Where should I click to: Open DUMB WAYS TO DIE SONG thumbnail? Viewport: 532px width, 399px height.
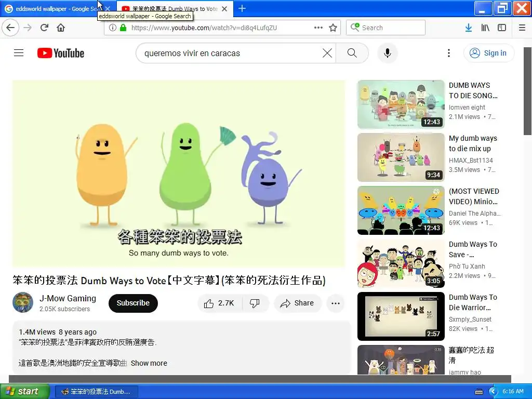pos(401,104)
